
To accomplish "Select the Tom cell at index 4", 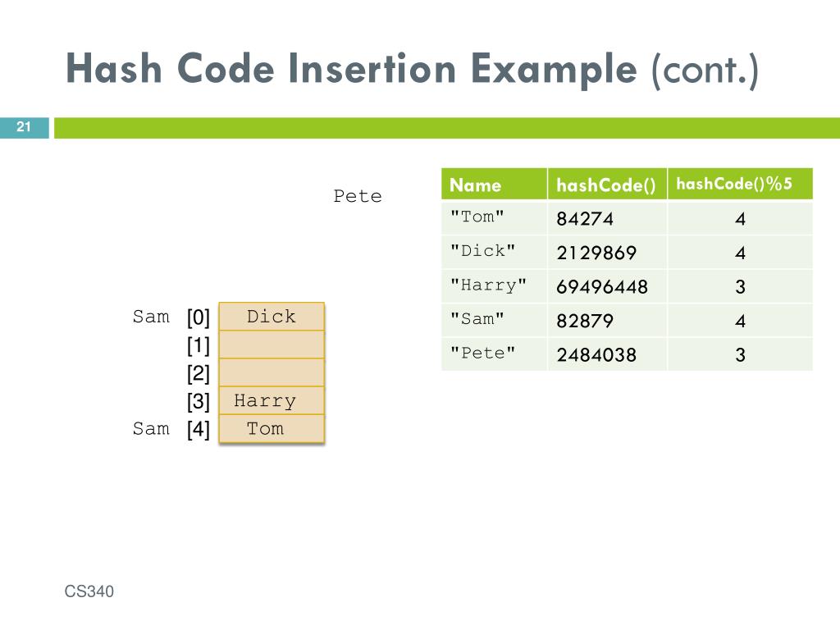I will tap(272, 428).
